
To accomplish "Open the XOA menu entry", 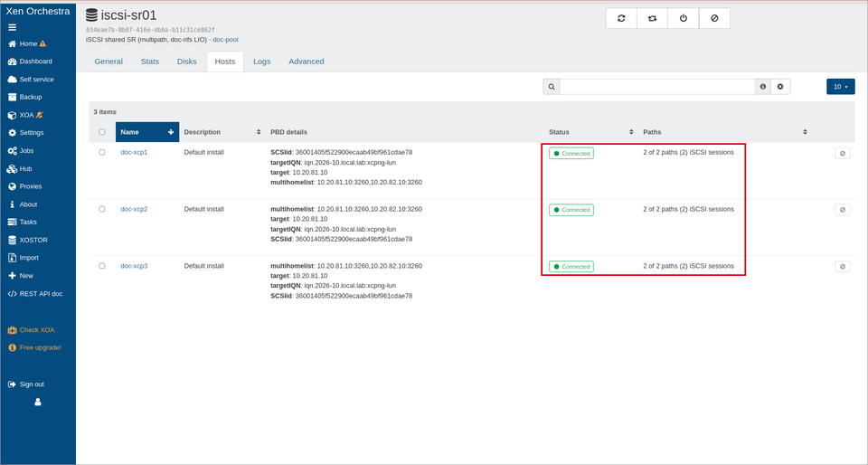I will pyautogui.click(x=25, y=115).
